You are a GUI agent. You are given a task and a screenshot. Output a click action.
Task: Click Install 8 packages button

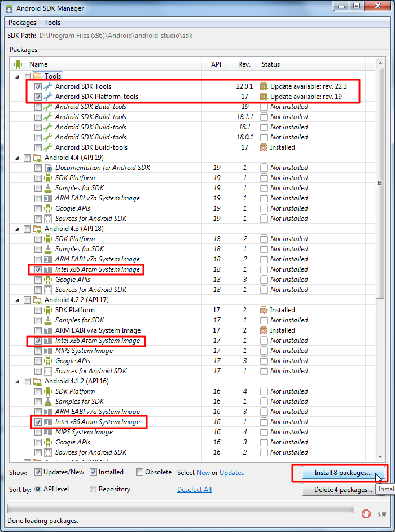click(x=343, y=473)
